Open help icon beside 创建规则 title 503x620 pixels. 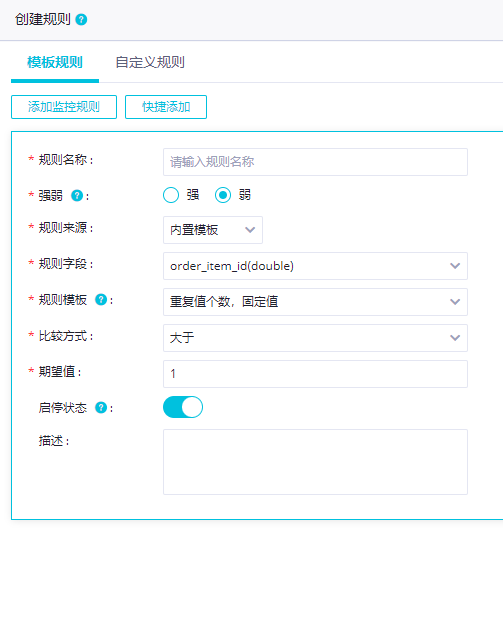tap(81, 19)
